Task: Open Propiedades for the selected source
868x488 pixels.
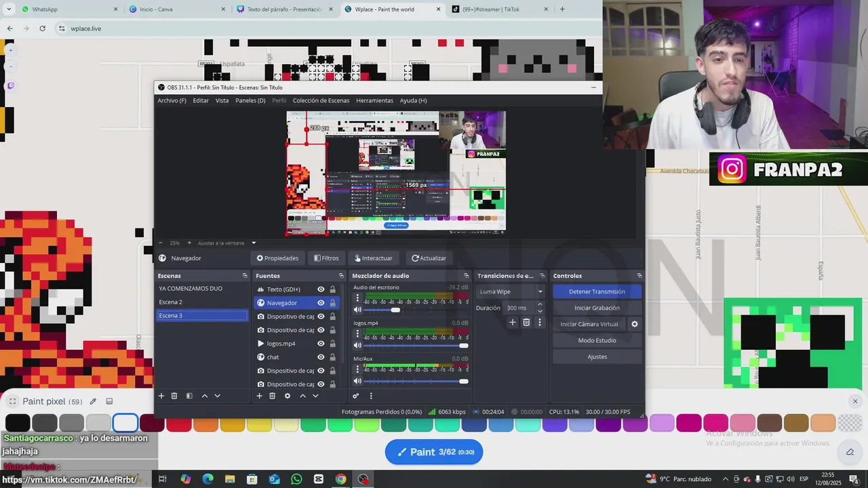Action: point(277,258)
